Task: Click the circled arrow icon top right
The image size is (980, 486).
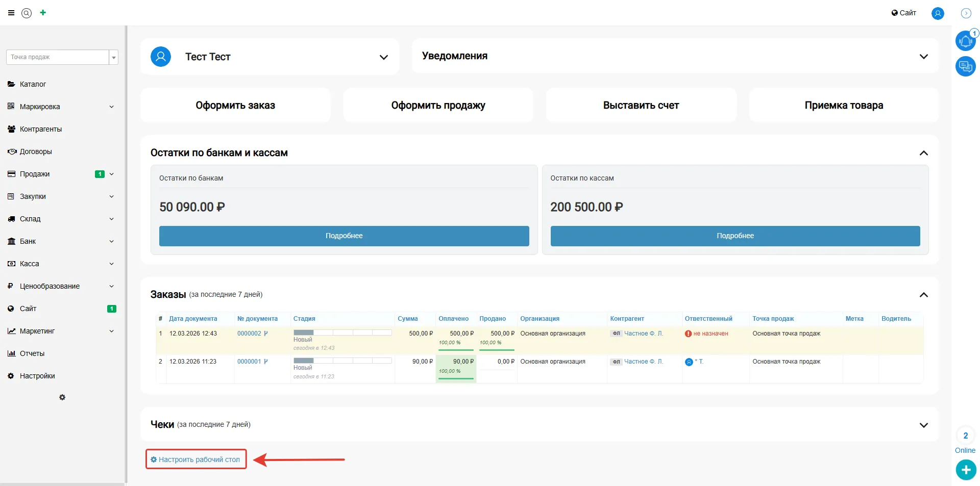Action: 966,13
